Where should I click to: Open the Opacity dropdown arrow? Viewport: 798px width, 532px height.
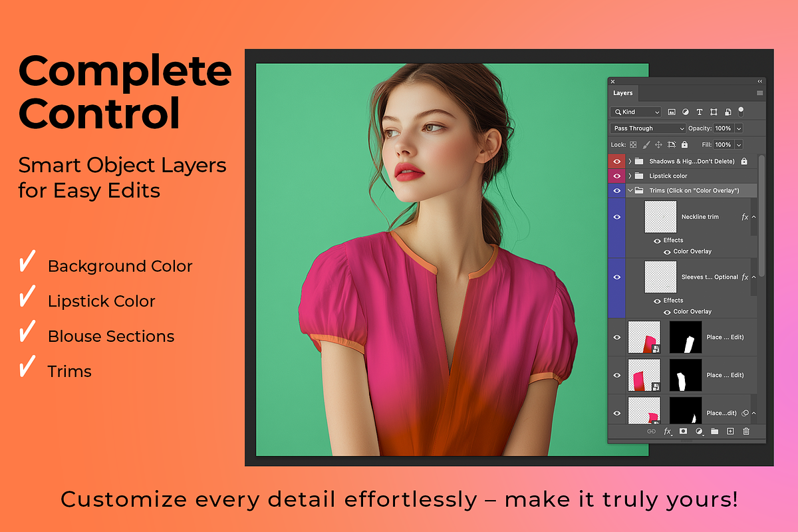click(x=739, y=128)
